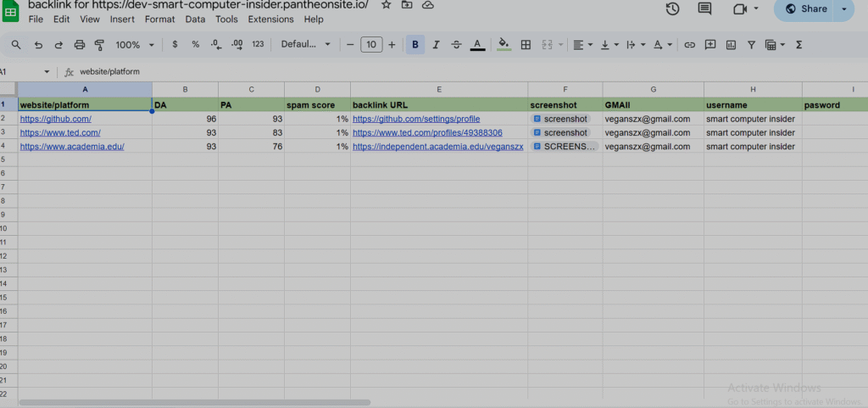Open the fill color picker
This screenshot has width=868, height=408.
[x=504, y=45]
